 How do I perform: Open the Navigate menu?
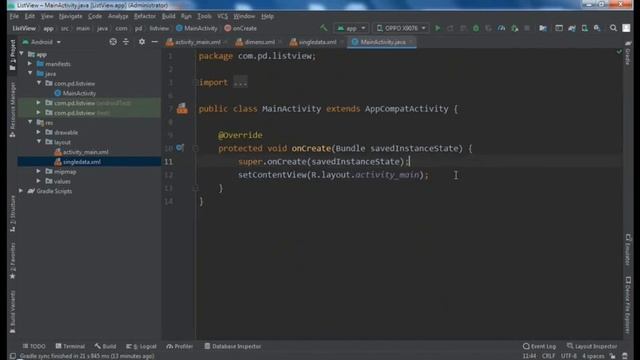[x=71, y=16]
